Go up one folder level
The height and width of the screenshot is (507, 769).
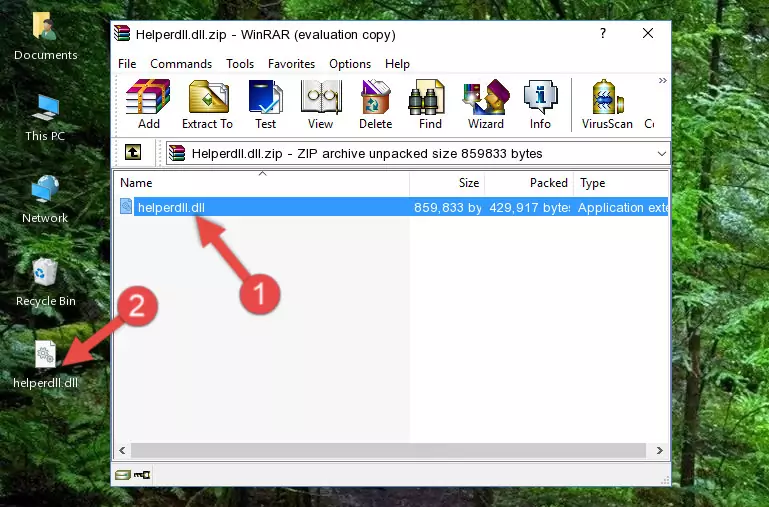click(x=133, y=152)
